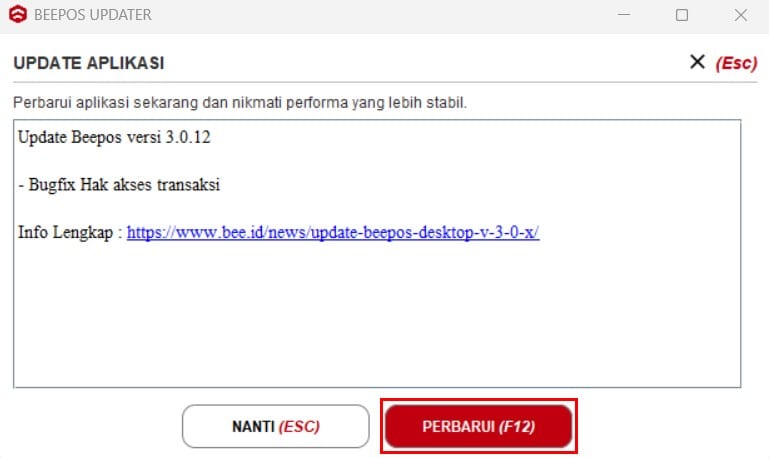Image resolution: width=769 pixels, height=458 pixels.
Task: Click 'Update Beepos versi 3.0.12' text
Action: click(114, 137)
